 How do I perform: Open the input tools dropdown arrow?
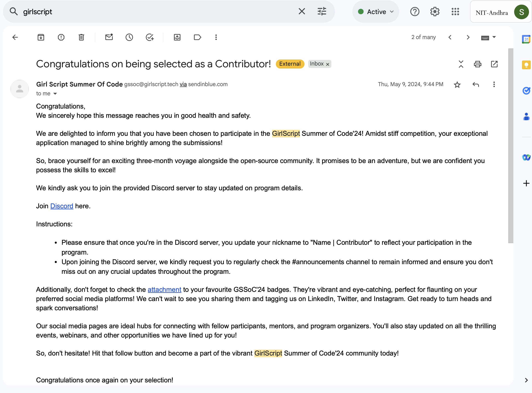494,37
